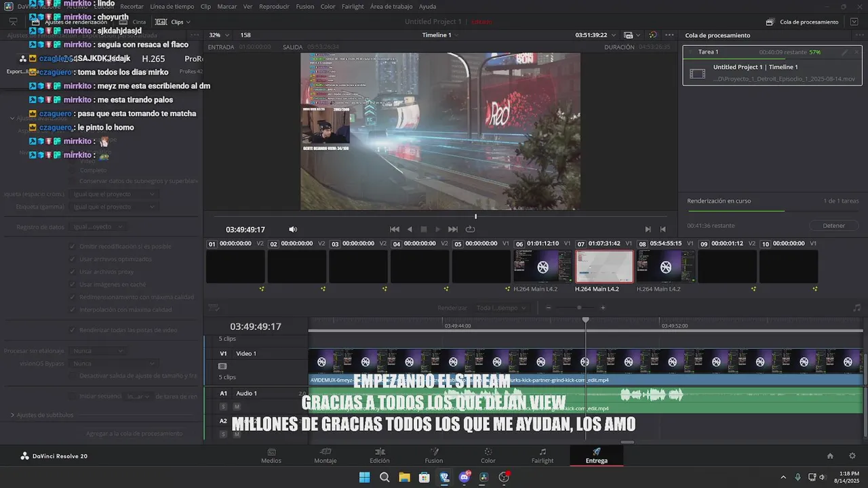Select the Tarea 1 render job

772,66
